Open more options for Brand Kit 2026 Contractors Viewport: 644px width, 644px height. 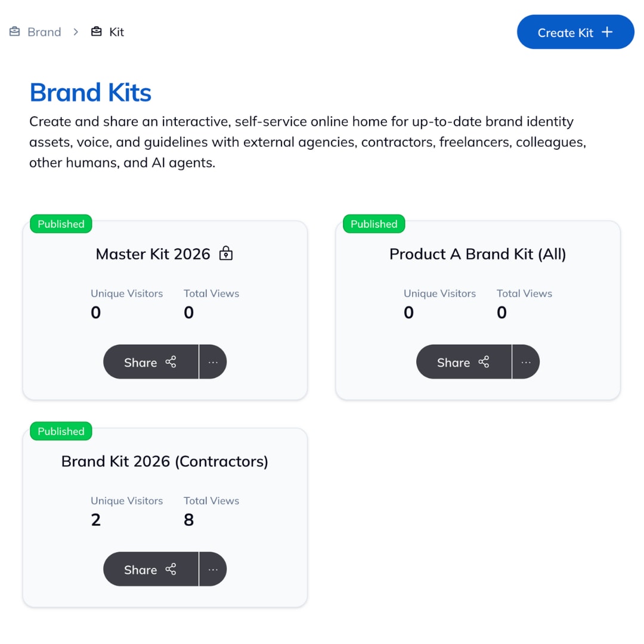pyautogui.click(x=213, y=569)
